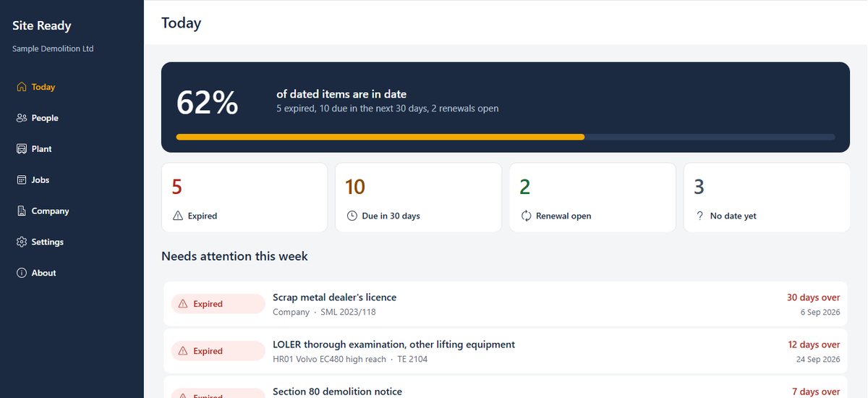Click the question mark icon on No date yet card
Image resolution: width=868 pixels, height=398 pixels.
700,216
